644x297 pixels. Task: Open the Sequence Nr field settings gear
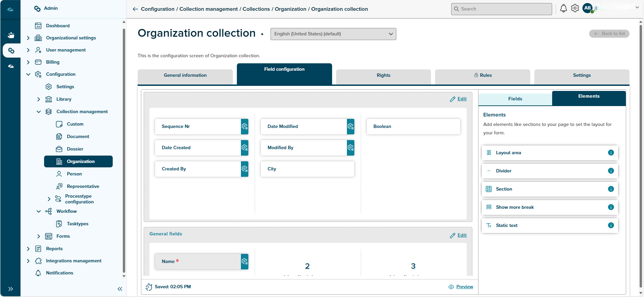tap(245, 127)
